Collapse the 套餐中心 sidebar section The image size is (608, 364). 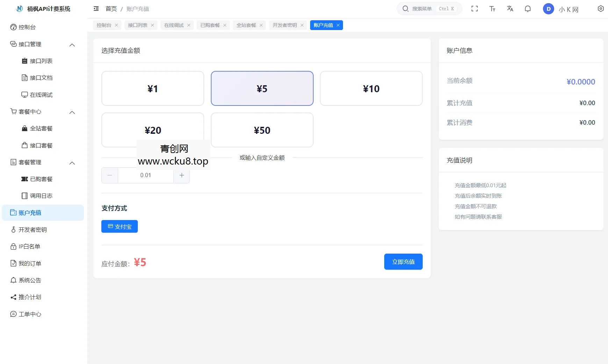click(x=72, y=112)
